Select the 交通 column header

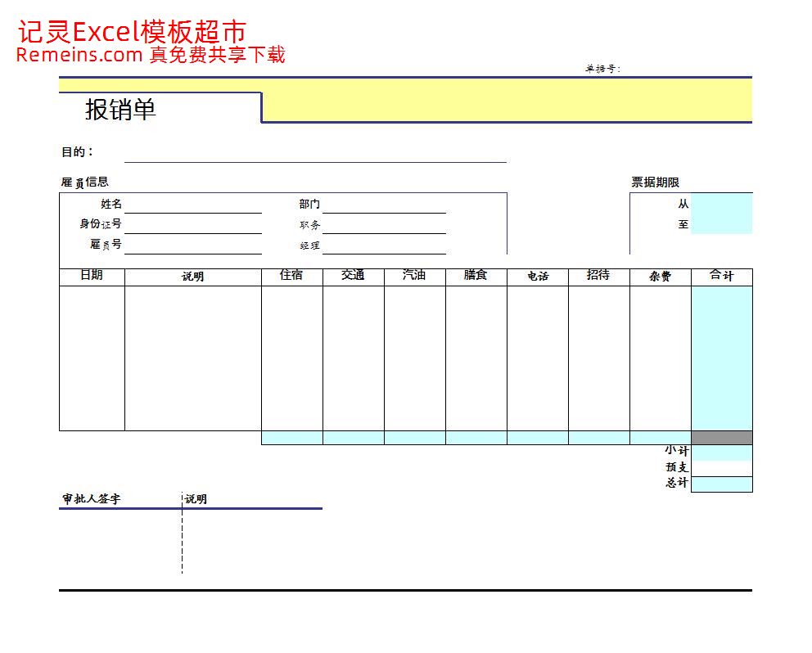click(354, 277)
